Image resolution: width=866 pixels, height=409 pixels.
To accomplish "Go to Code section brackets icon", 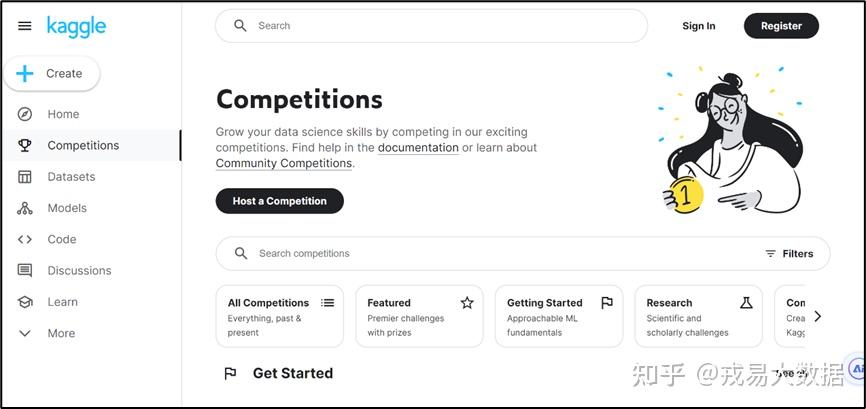I will click(x=25, y=240).
